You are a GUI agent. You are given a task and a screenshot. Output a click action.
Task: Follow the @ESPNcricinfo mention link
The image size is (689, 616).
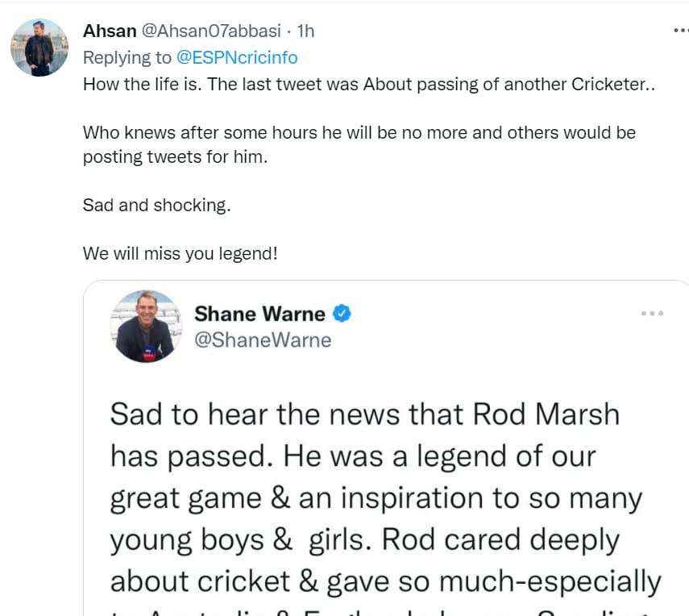(237, 57)
